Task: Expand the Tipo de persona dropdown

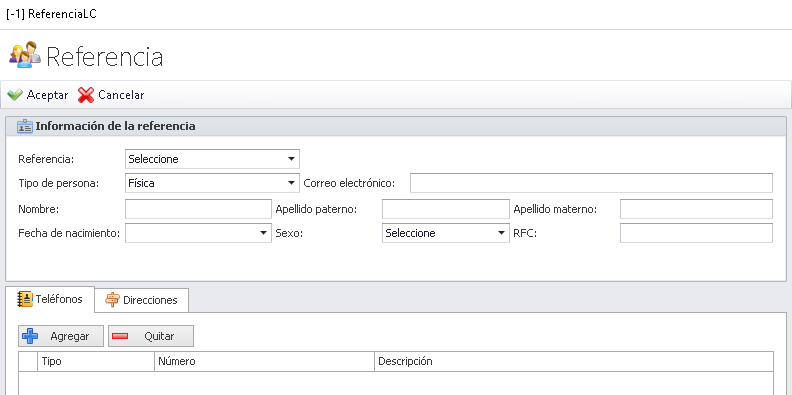Action: click(212, 183)
